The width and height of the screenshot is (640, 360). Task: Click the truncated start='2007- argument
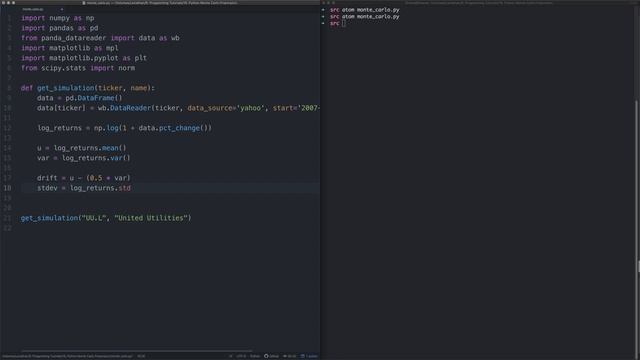(x=296, y=108)
